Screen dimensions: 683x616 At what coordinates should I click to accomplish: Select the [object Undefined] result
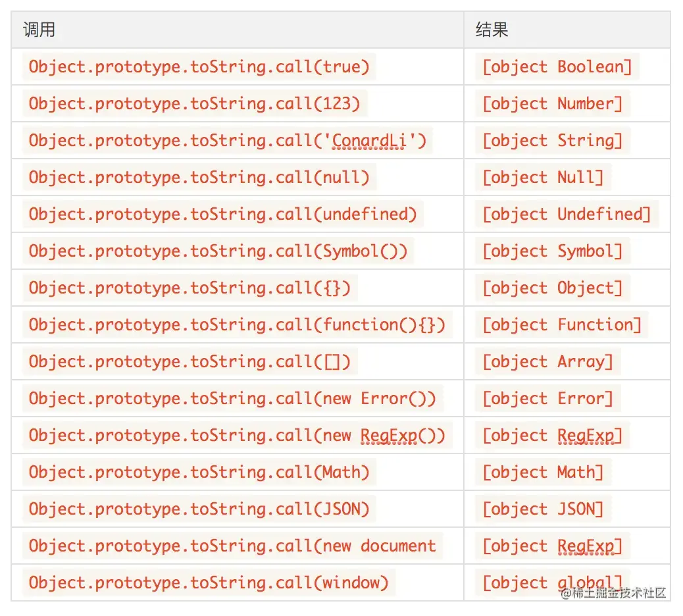(567, 214)
